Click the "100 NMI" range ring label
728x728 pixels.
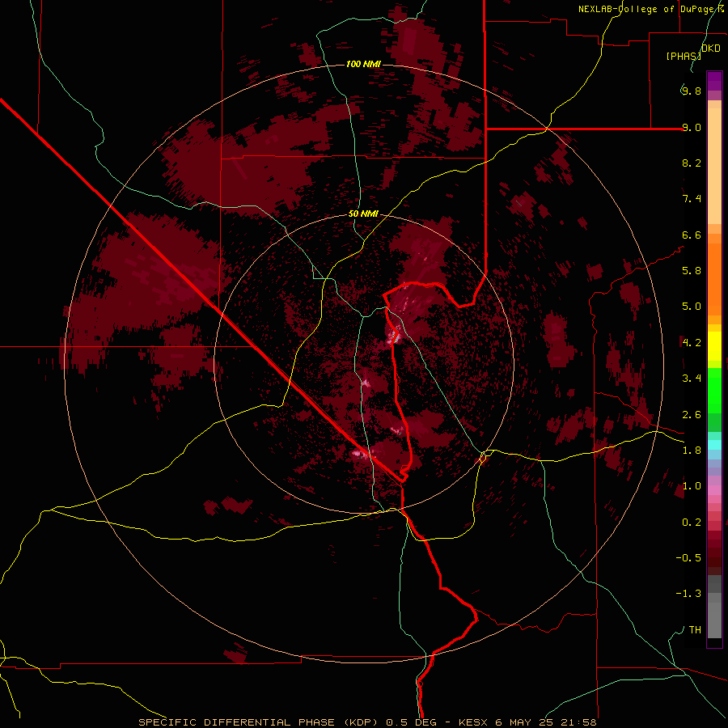pos(363,64)
